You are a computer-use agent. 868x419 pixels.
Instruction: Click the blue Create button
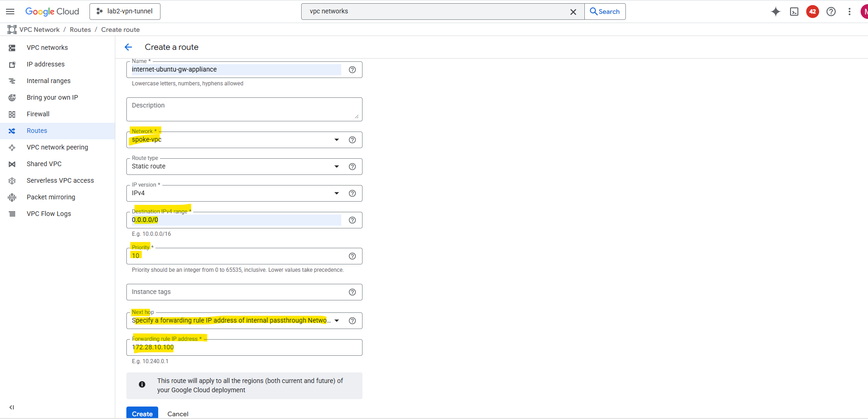tap(142, 413)
